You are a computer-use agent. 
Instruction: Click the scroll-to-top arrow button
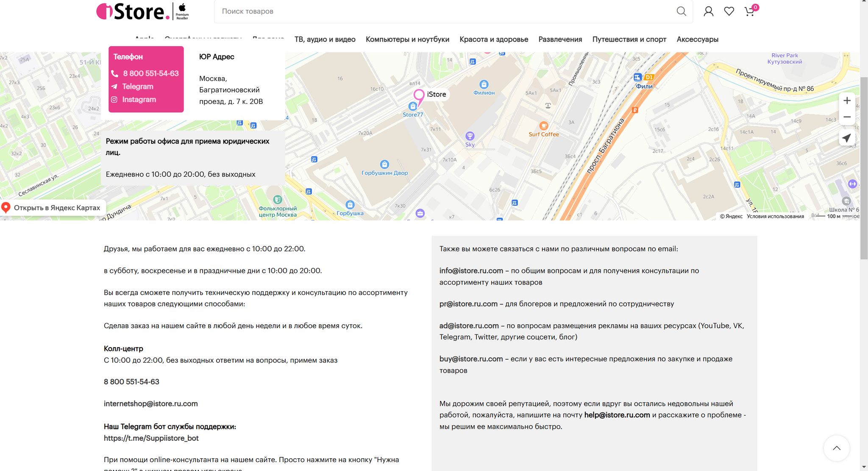point(836,448)
